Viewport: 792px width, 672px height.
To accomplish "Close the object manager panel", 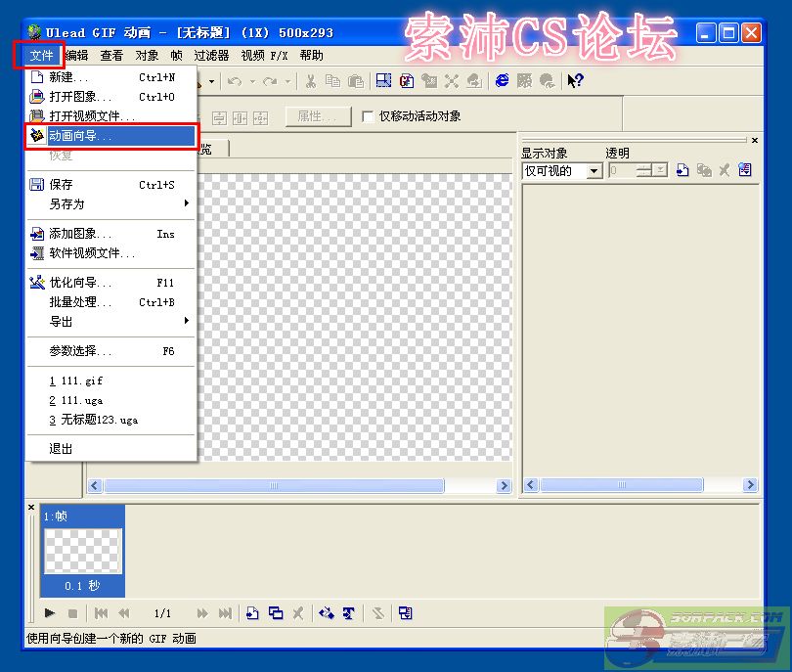I will coord(755,140).
